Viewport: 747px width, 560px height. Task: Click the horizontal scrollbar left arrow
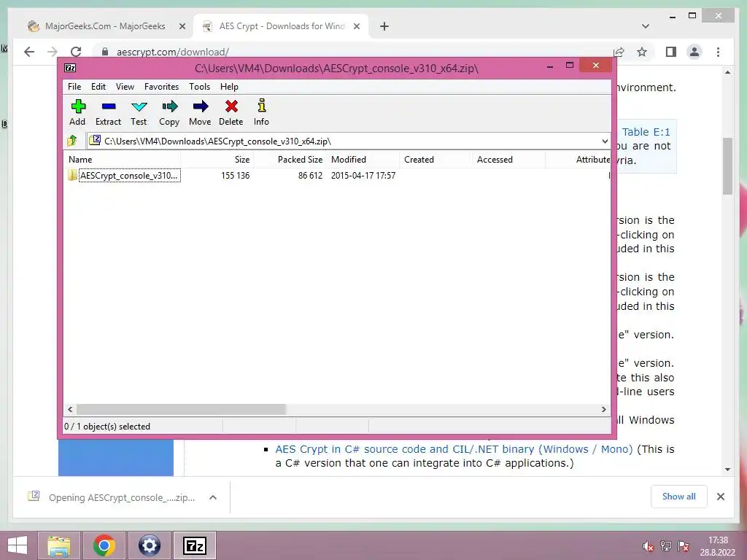70,409
